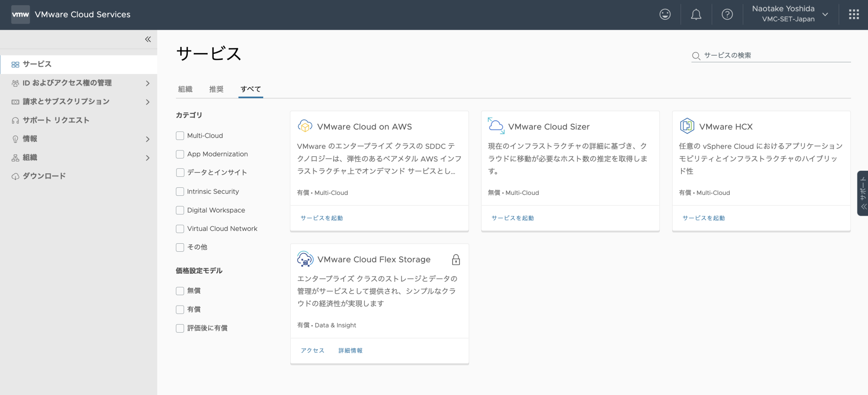Open the help question mark icon

coord(727,14)
